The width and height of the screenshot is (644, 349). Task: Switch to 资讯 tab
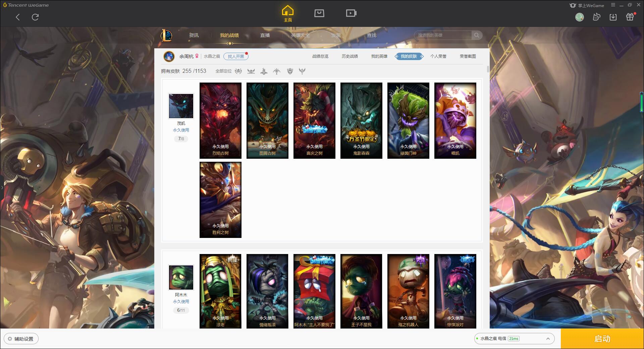[194, 35]
